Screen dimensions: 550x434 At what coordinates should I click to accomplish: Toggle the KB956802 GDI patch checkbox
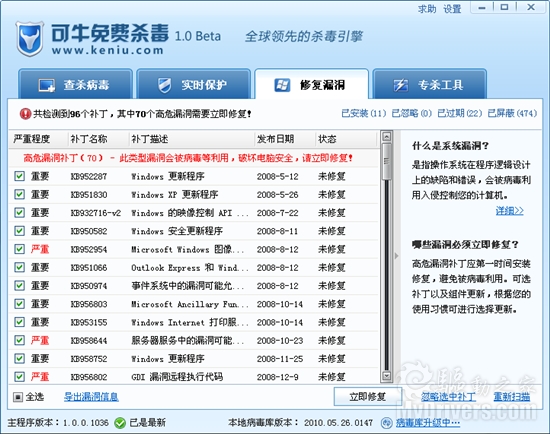(19, 377)
